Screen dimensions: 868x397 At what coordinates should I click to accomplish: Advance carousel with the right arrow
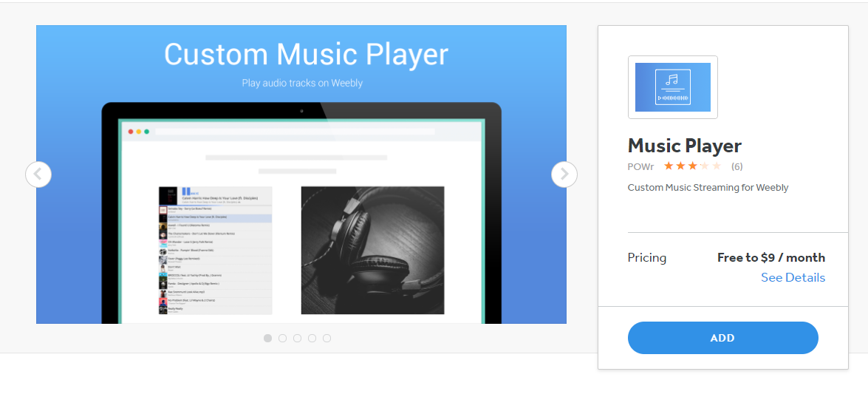(x=564, y=174)
